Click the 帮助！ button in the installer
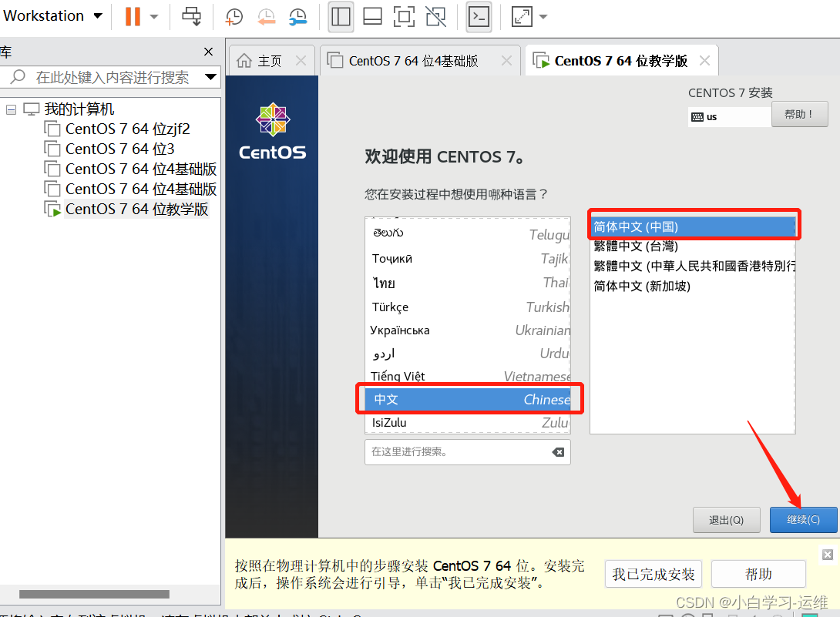 pyautogui.click(x=799, y=114)
